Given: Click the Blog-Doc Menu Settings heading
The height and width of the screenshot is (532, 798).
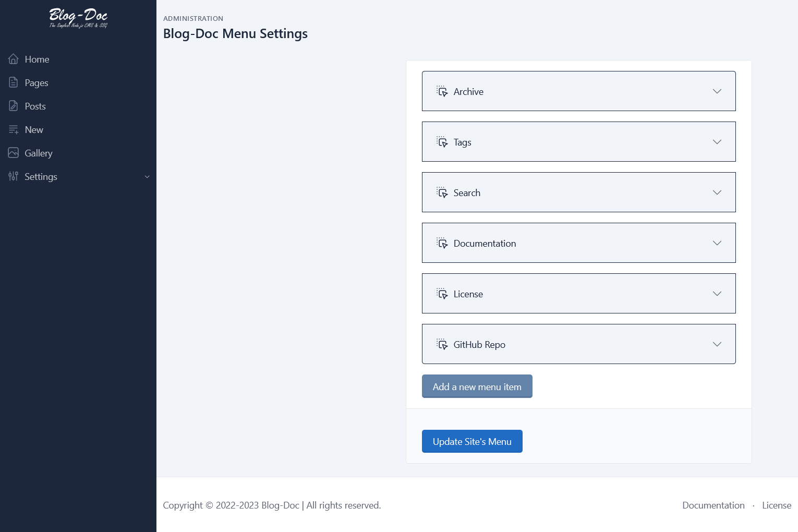Looking at the screenshot, I should coord(235,33).
